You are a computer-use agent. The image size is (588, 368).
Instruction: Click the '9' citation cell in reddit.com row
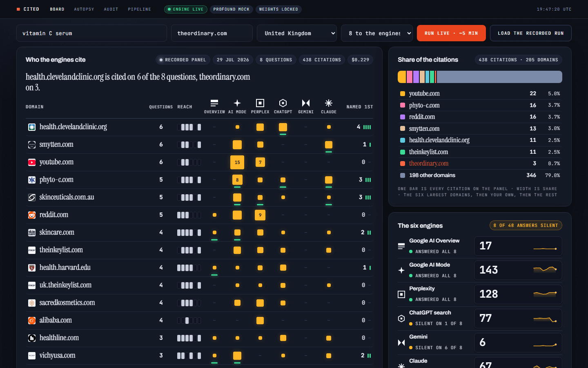(260, 215)
